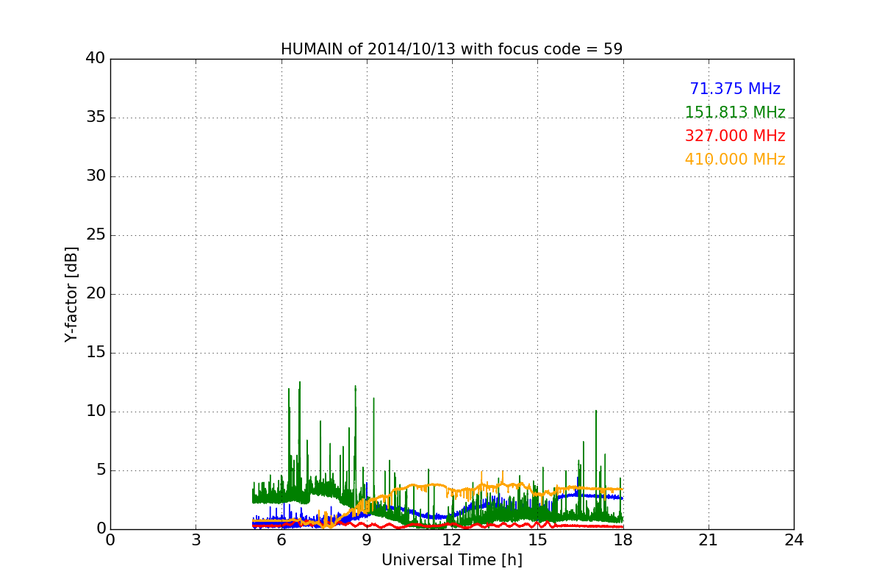The height and width of the screenshot is (588, 882).
Task: Click the y-axis tick label 20
Action: click(95, 294)
